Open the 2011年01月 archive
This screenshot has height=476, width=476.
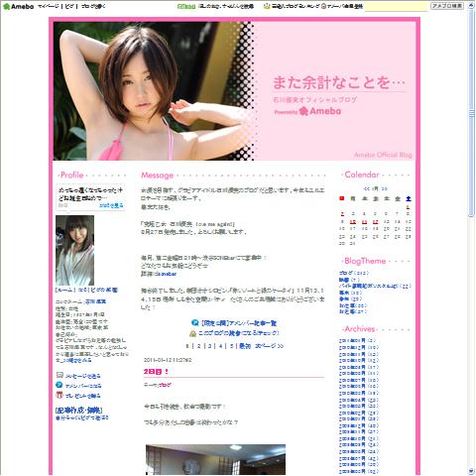click(x=352, y=340)
